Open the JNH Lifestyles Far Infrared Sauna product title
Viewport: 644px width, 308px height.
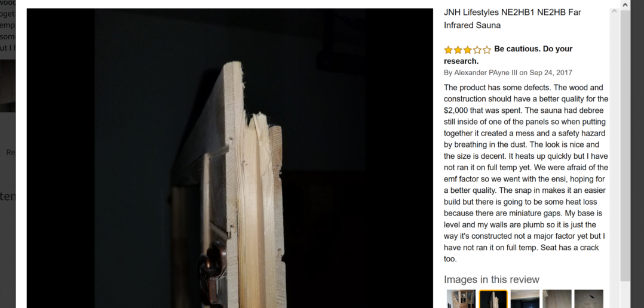pos(512,19)
